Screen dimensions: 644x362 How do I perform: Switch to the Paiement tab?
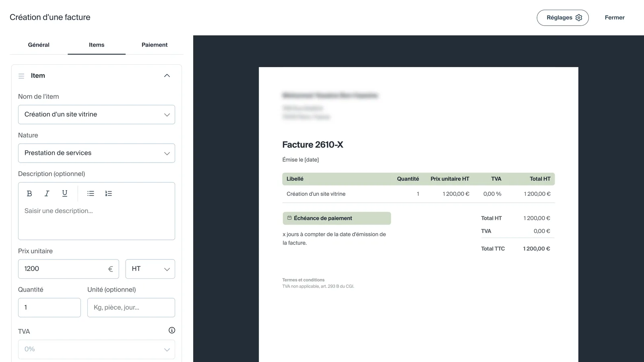pos(155,45)
